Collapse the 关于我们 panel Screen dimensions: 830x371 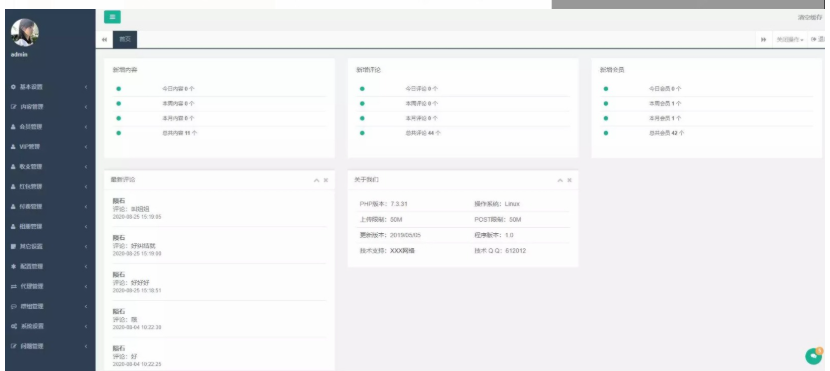coord(560,180)
